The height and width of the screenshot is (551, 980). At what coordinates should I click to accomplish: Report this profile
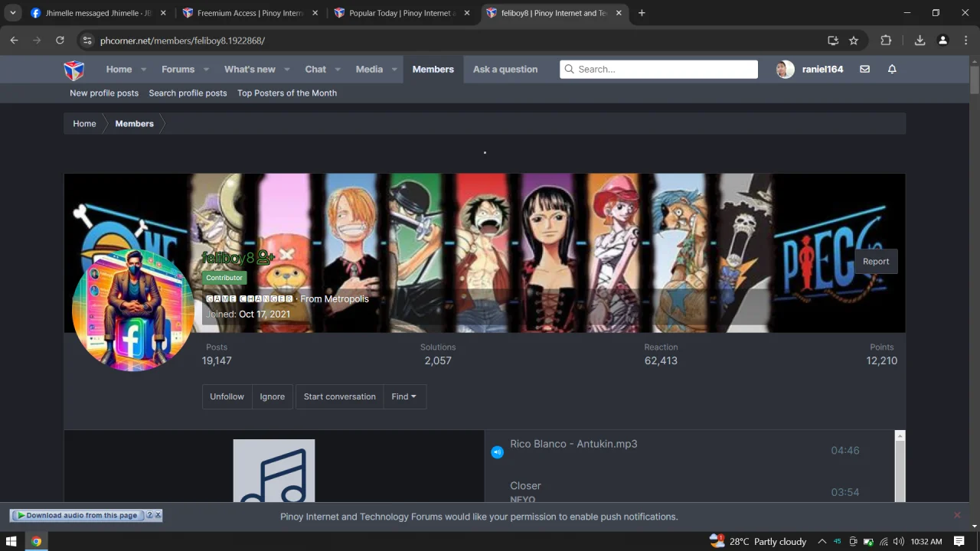tap(876, 261)
